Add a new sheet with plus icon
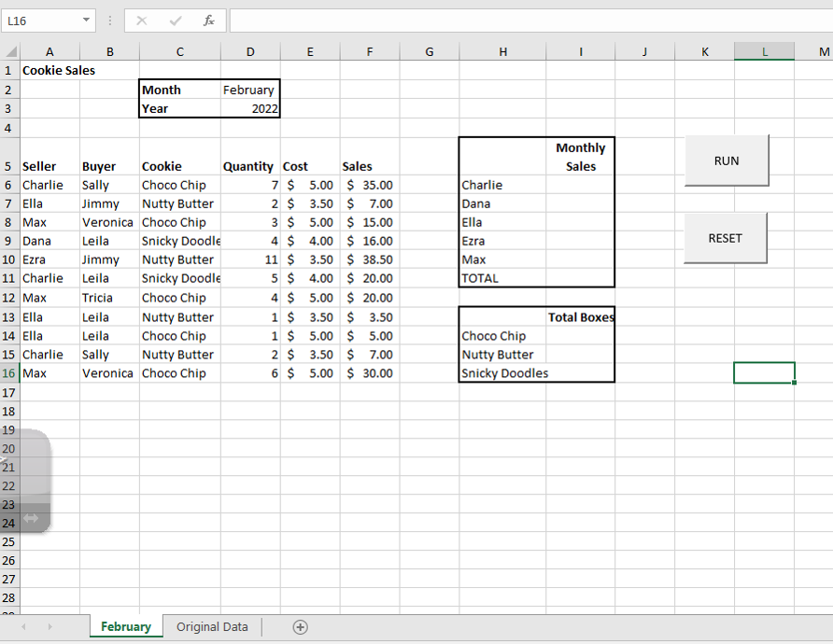 [x=300, y=627]
